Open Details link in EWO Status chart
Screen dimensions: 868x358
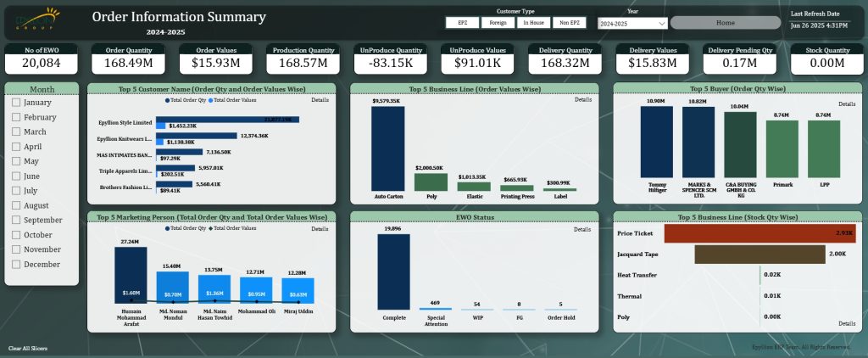coord(583,229)
